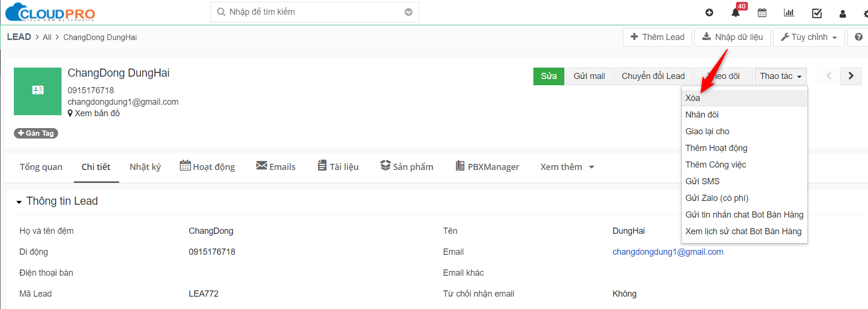Viewport: 868px width, 309px height.
Task: Select Gửi tin nhắn chat Bot Bán Hàng
Action: click(744, 215)
